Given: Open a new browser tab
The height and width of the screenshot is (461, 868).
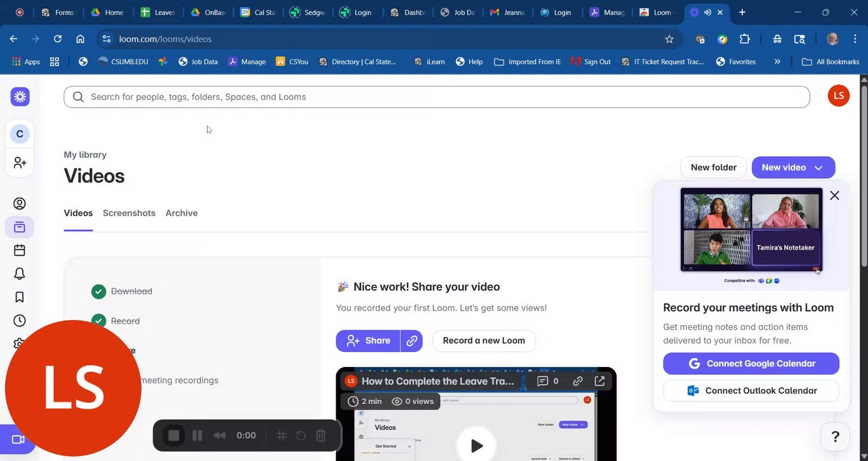Looking at the screenshot, I should click(742, 12).
